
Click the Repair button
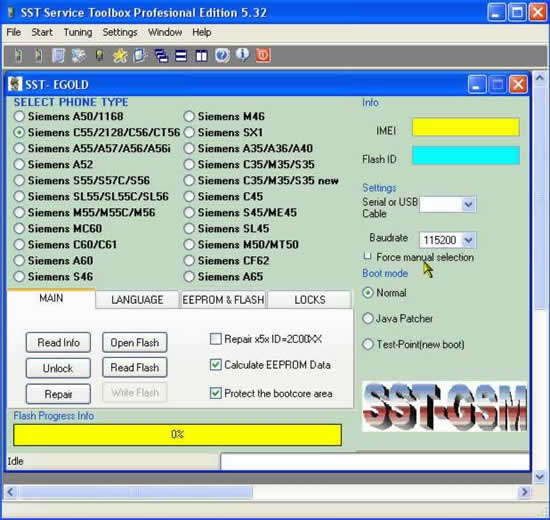coord(58,394)
